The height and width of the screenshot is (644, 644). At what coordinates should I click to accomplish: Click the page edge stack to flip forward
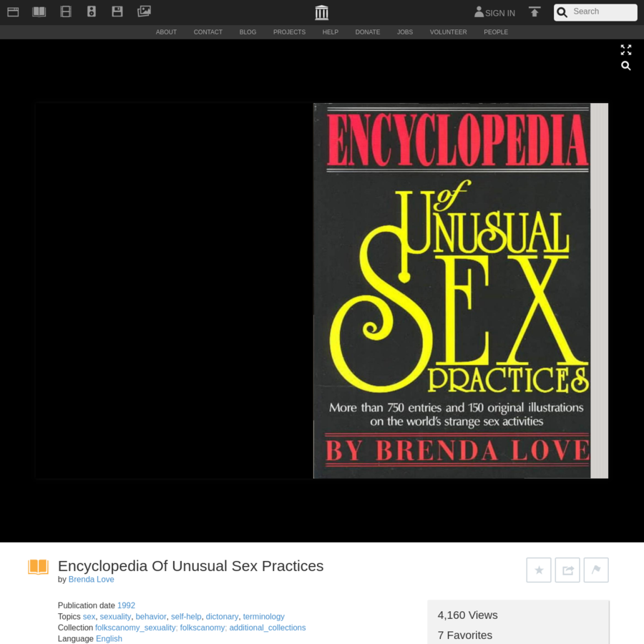pyautogui.click(x=599, y=291)
